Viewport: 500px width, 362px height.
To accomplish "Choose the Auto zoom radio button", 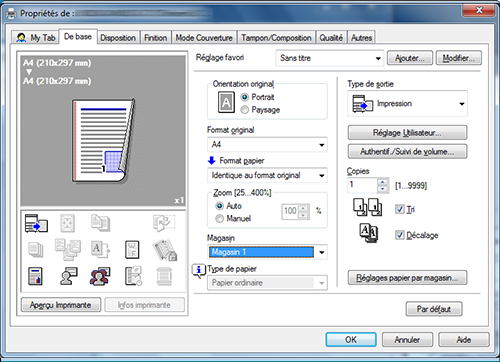I will click(219, 206).
